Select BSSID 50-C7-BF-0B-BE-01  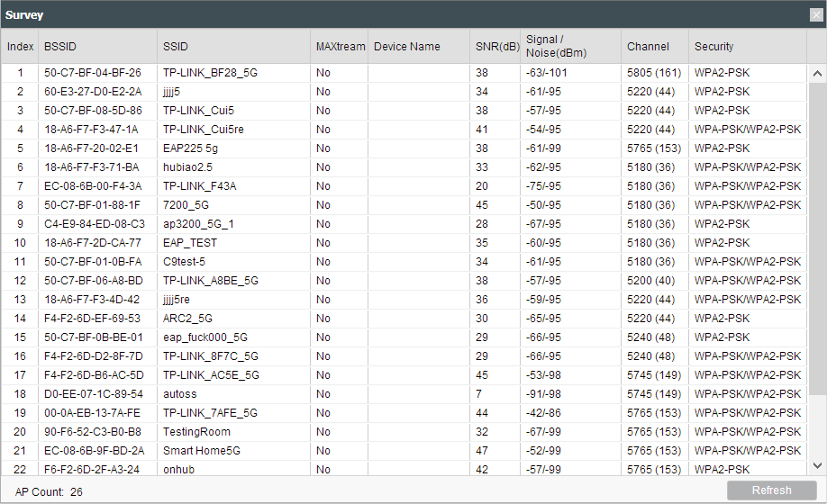[x=94, y=337]
